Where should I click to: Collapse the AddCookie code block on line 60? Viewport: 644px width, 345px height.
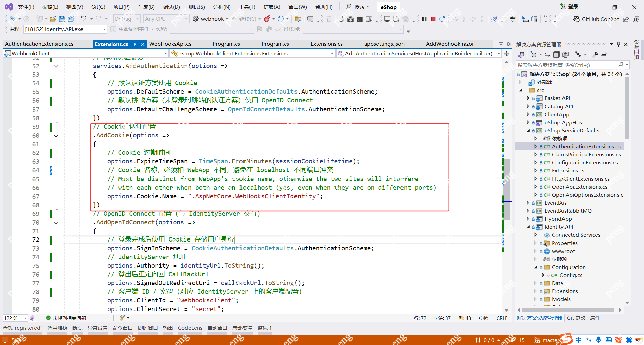tap(56, 136)
